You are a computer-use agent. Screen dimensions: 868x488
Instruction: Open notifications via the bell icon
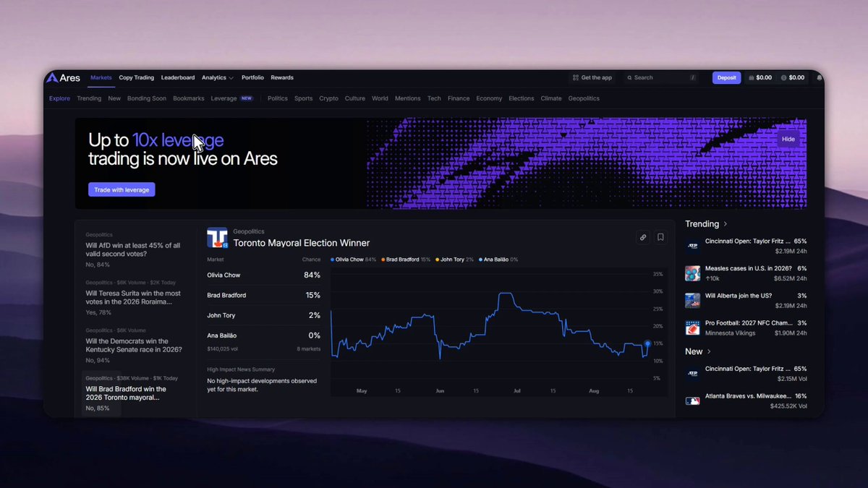tap(820, 78)
